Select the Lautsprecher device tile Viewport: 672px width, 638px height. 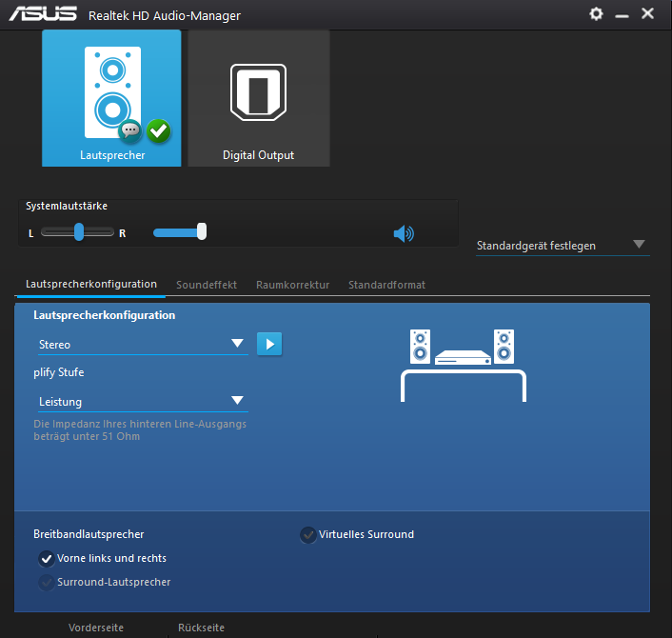pyautogui.click(x=111, y=98)
